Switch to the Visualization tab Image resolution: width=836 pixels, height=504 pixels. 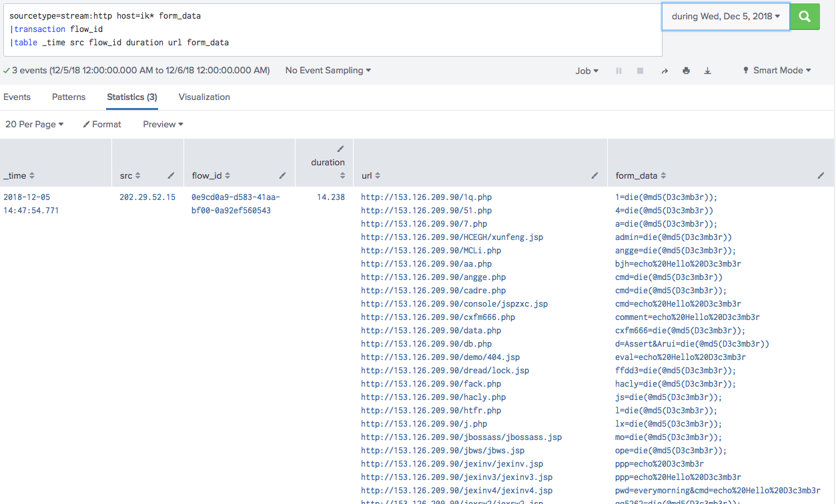coord(204,97)
